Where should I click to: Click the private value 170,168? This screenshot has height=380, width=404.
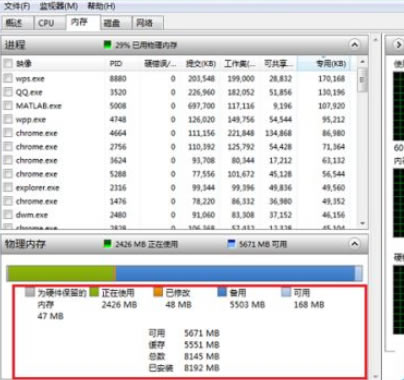point(331,79)
